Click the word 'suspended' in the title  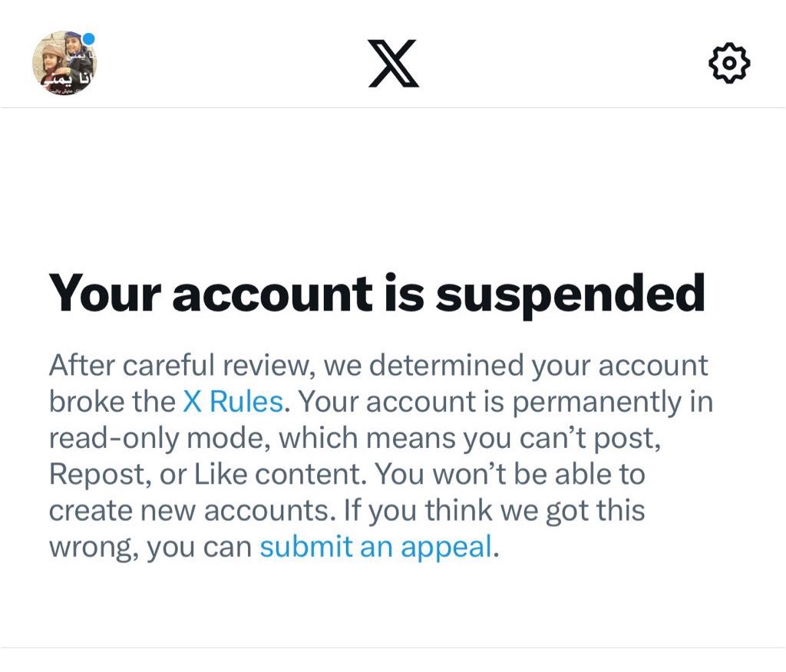(x=570, y=294)
